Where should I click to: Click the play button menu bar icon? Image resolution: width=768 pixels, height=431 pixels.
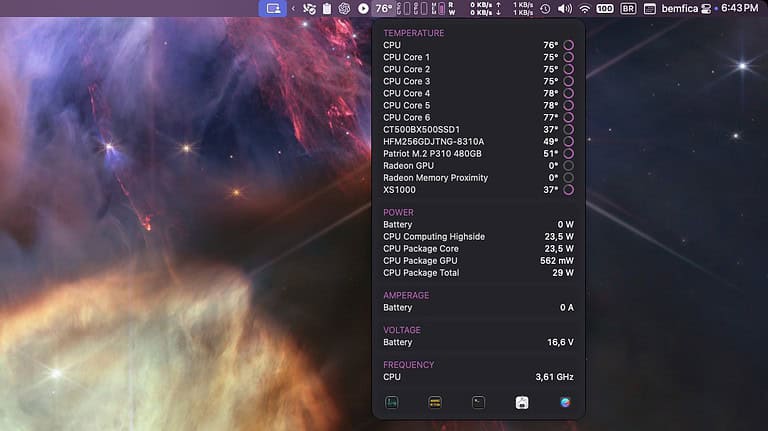363,8
